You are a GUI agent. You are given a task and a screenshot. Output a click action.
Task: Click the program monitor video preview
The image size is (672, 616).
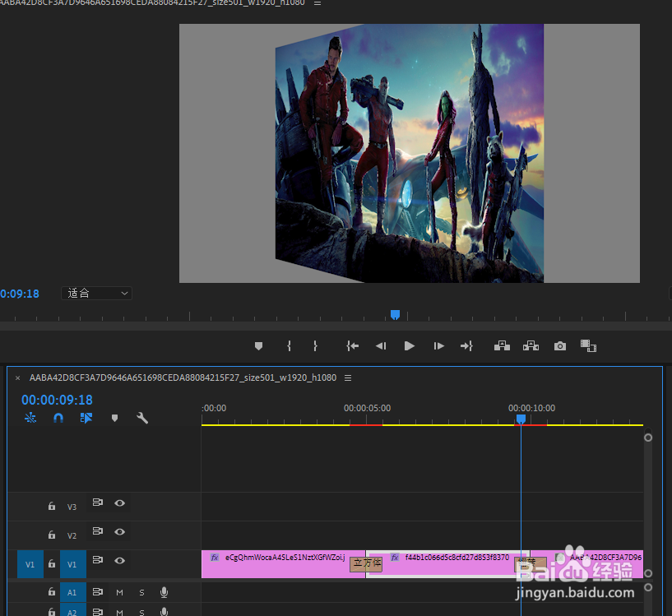(410, 153)
